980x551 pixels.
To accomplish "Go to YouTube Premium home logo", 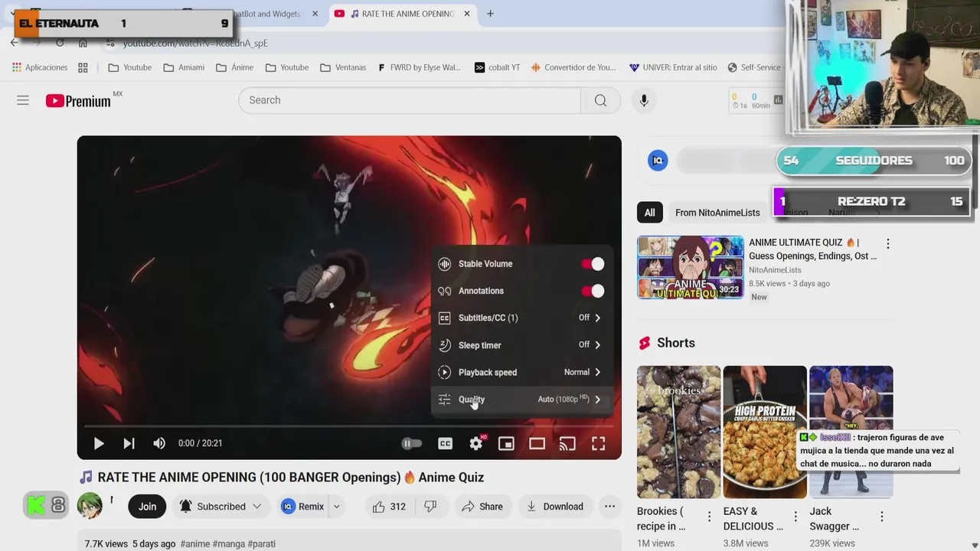I will [x=78, y=100].
